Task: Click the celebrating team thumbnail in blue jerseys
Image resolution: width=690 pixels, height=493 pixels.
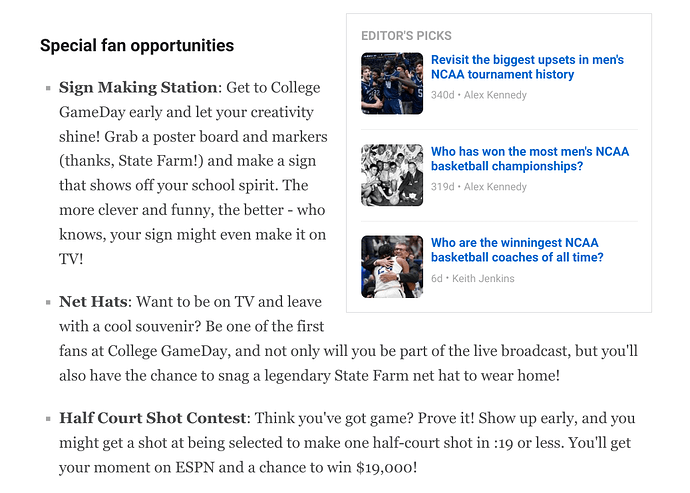Action: click(x=392, y=83)
